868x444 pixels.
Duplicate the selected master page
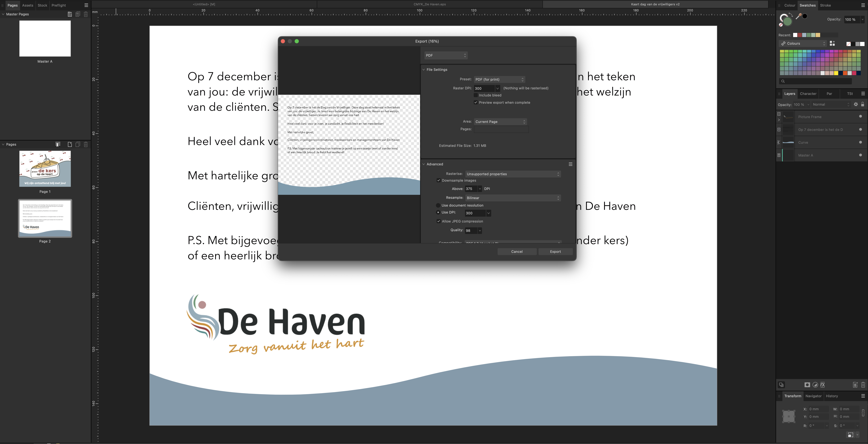click(78, 14)
